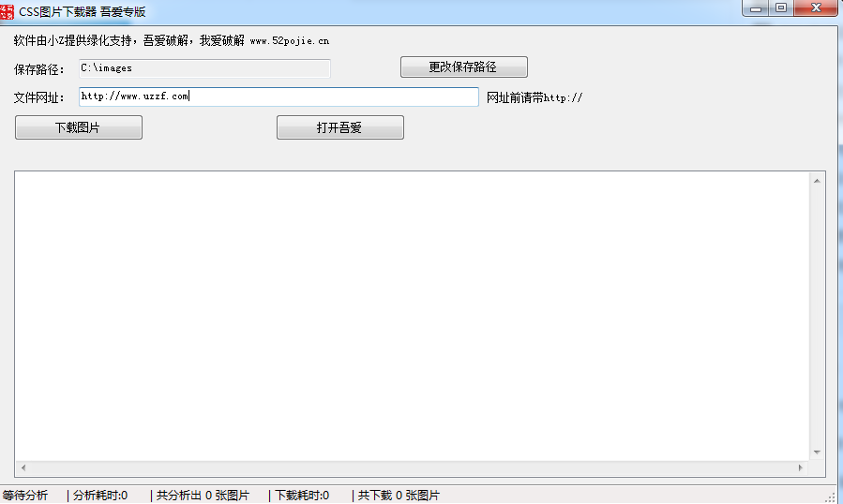The image size is (843, 504).
Task: Click the 更改保存路径 button
Action: [x=464, y=67]
